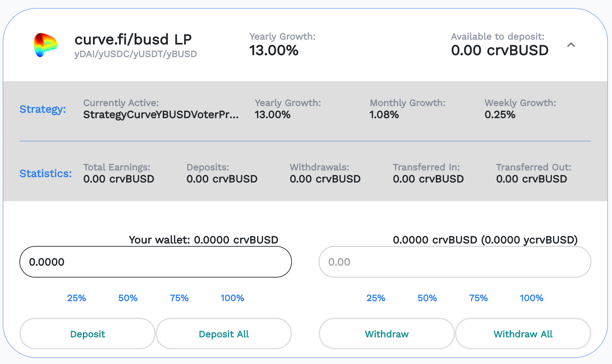Click the Deposit button
The width and height of the screenshot is (612, 364).
88,334
